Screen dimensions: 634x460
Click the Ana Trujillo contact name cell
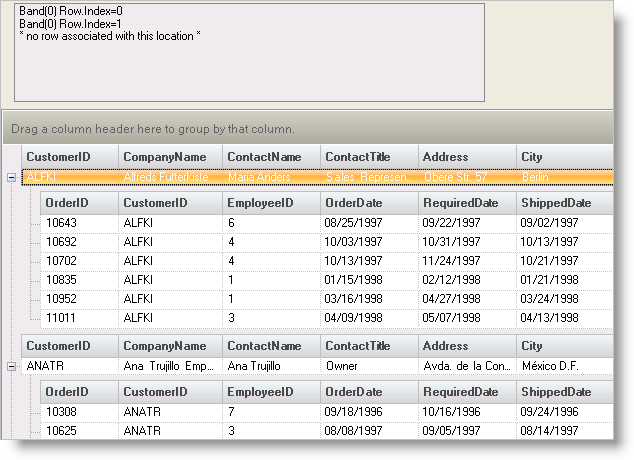click(270, 366)
